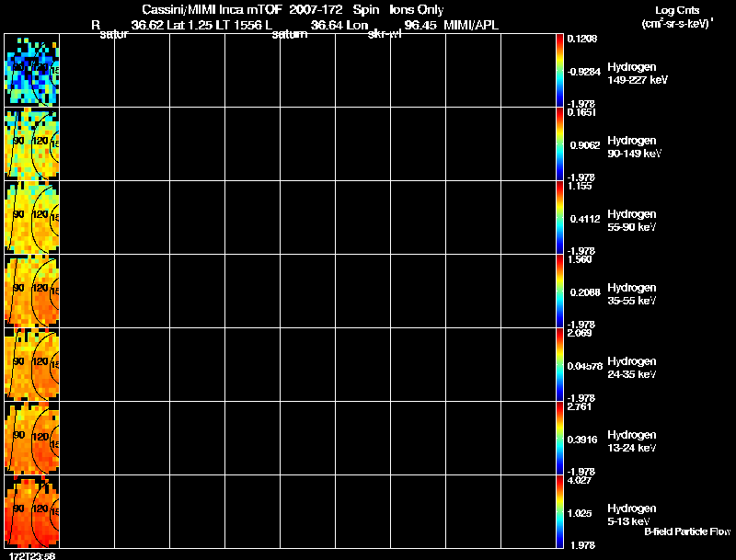The height and width of the screenshot is (560, 736).
Task: Open the Hydrogen 13-24 keV image panel
Action: [32, 439]
